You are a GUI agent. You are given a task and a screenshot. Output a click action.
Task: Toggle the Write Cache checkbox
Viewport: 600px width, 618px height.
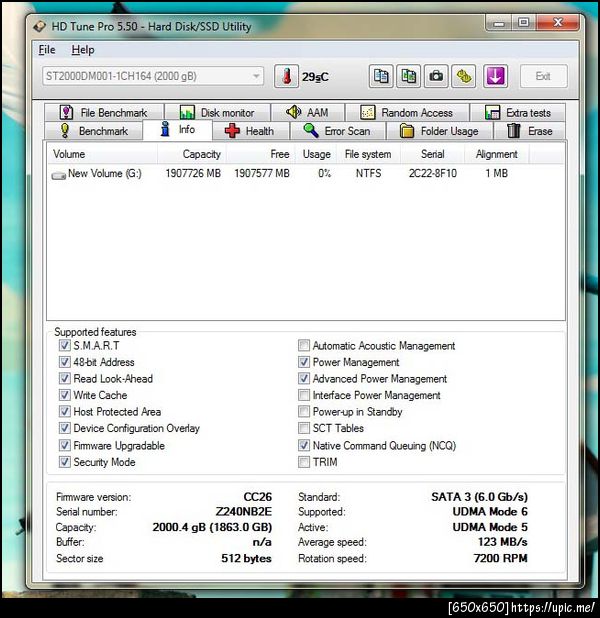pos(65,395)
